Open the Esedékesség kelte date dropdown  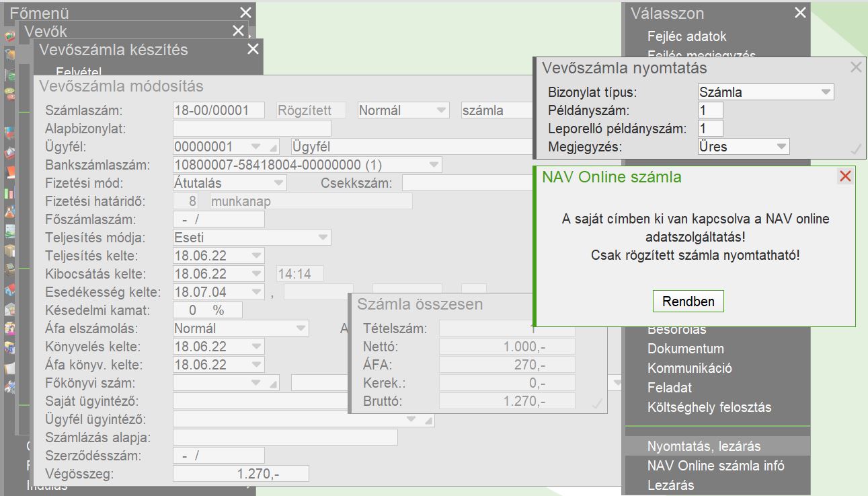point(256,292)
